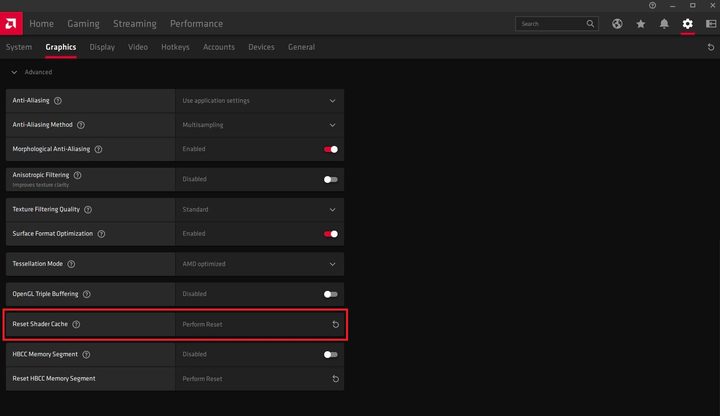Open the help icon in title bar
The height and width of the screenshot is (416, 720).
click(x=652, y=6)
